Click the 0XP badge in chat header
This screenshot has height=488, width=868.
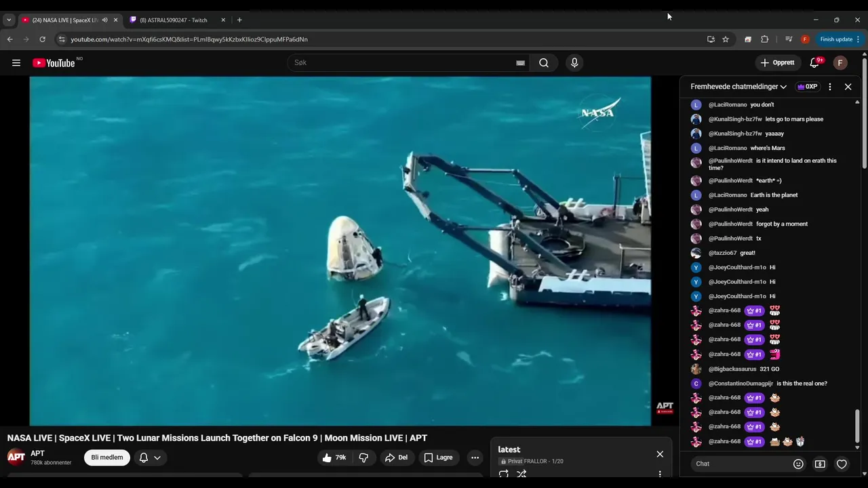tap(808, 87)
